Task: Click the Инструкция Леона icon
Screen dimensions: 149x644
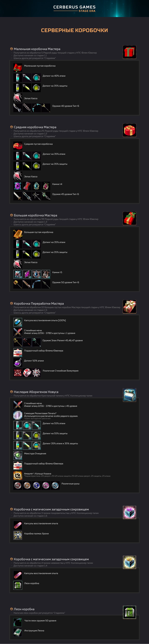Action: (x=18, y=632)
